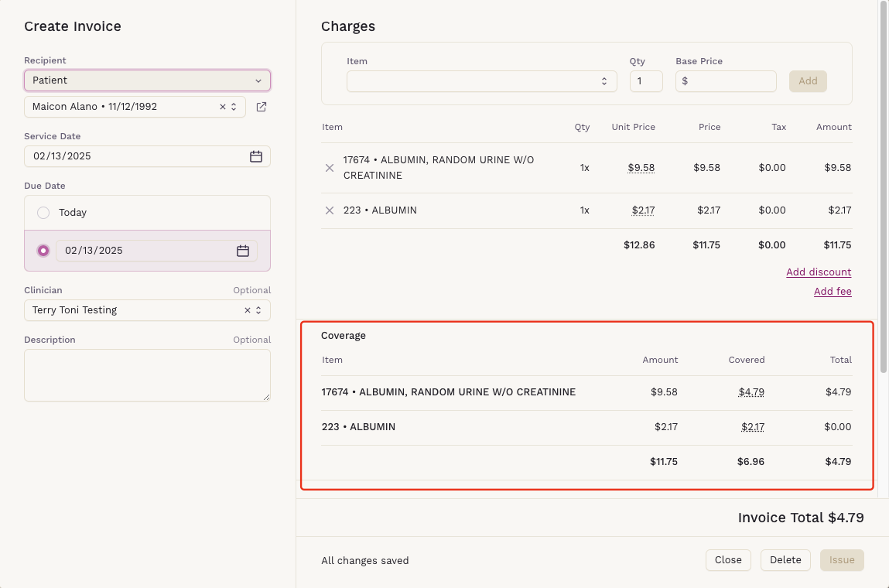Screen dimensions: 889x588
Task: Click the Unit Price column header
Action: [x=634, y=127]
